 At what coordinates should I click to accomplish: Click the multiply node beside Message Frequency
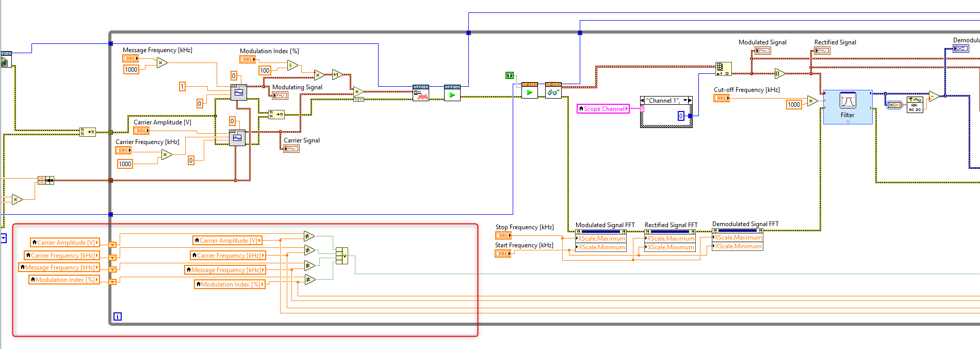click(x=162, y=63)
